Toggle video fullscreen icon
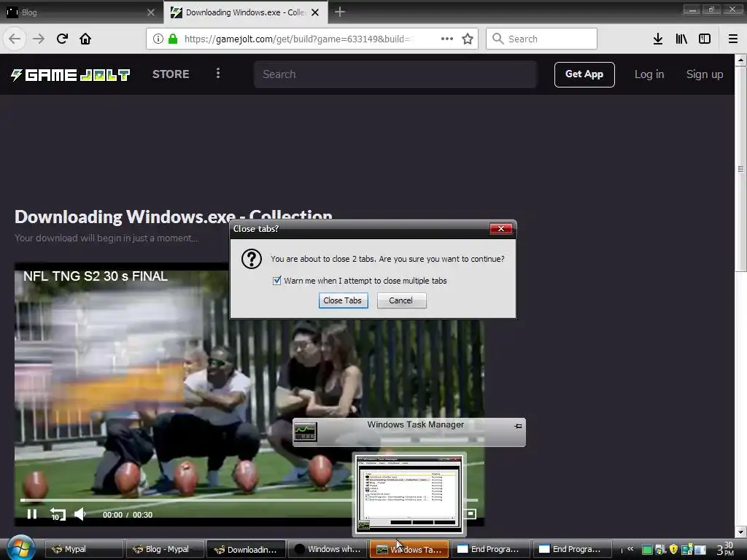The width and height of the screenshot is (747, 560). (x=471, y=514)
